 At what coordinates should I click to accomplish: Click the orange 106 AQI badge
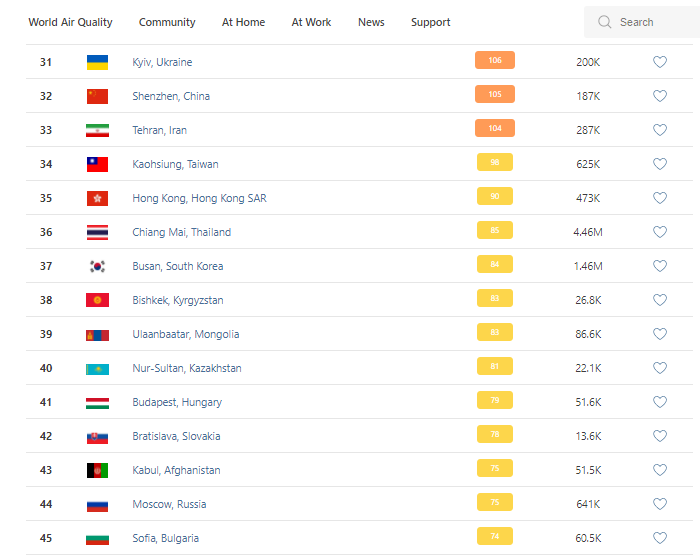[x=495, y=61]
